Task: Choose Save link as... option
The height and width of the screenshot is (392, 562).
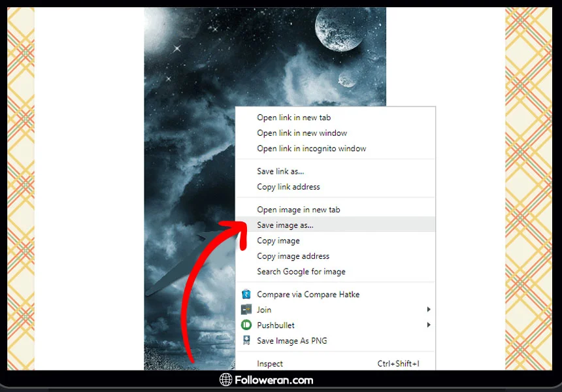Action: (280, 171)
